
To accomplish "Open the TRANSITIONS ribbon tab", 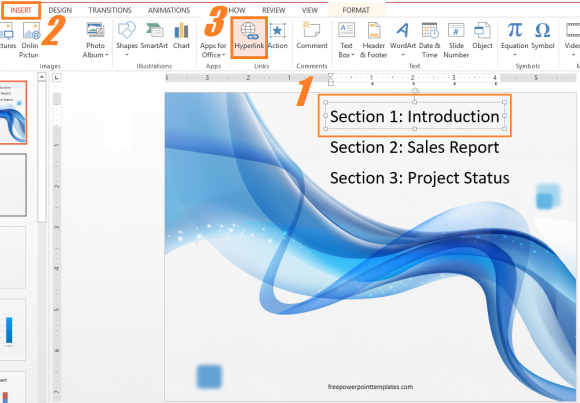I will [x=110, y=10].
